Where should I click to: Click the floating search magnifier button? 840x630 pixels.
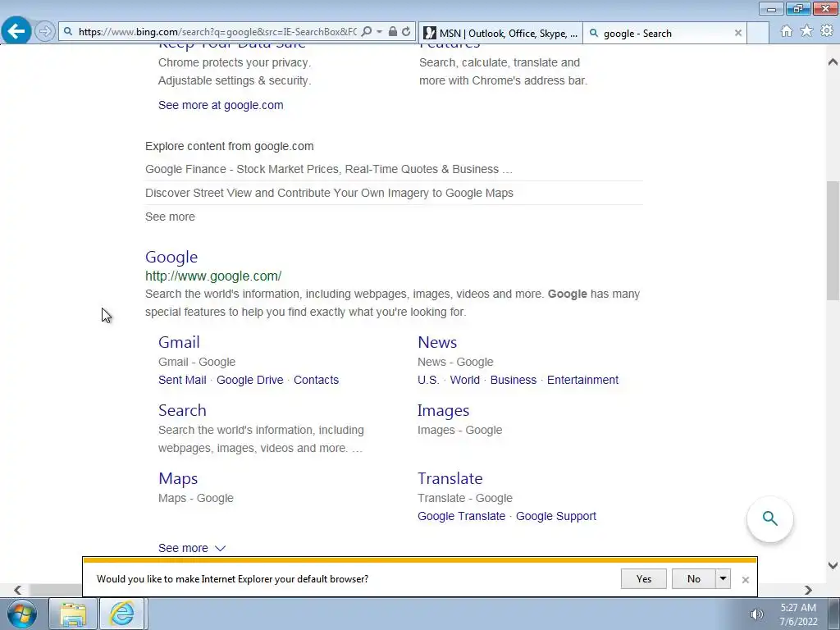[x=769, y=518]
